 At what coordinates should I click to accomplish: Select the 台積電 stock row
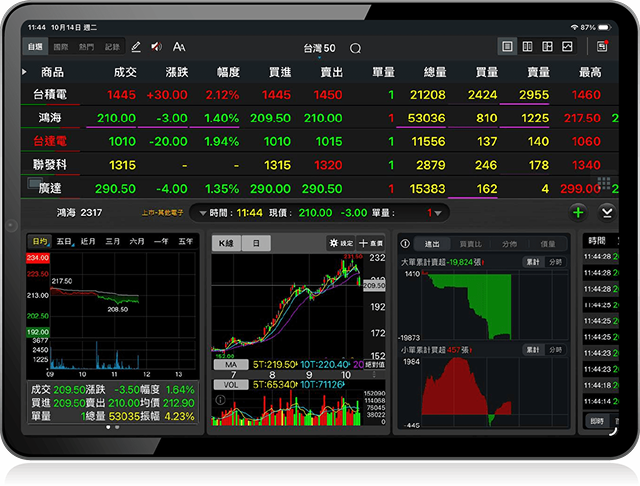(320, 95)
